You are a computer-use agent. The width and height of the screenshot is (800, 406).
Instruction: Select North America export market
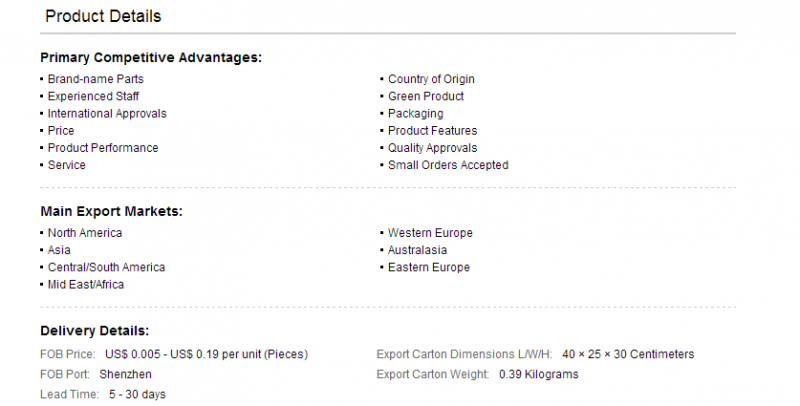click(x=85, y=233)
